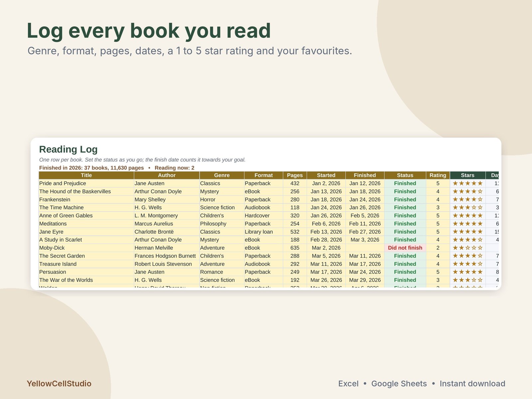Image resolution: width=532 pixels, height=399 pixels.
Task: Click the Finished column header
Action: click(x=365, y=175)
